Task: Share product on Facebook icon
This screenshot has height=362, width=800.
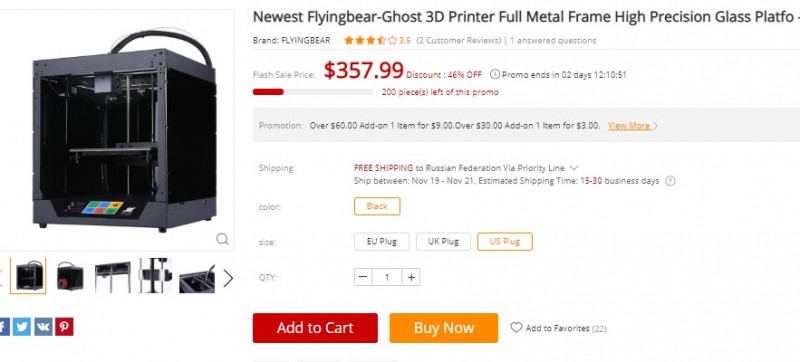Action: coord(4,327)
